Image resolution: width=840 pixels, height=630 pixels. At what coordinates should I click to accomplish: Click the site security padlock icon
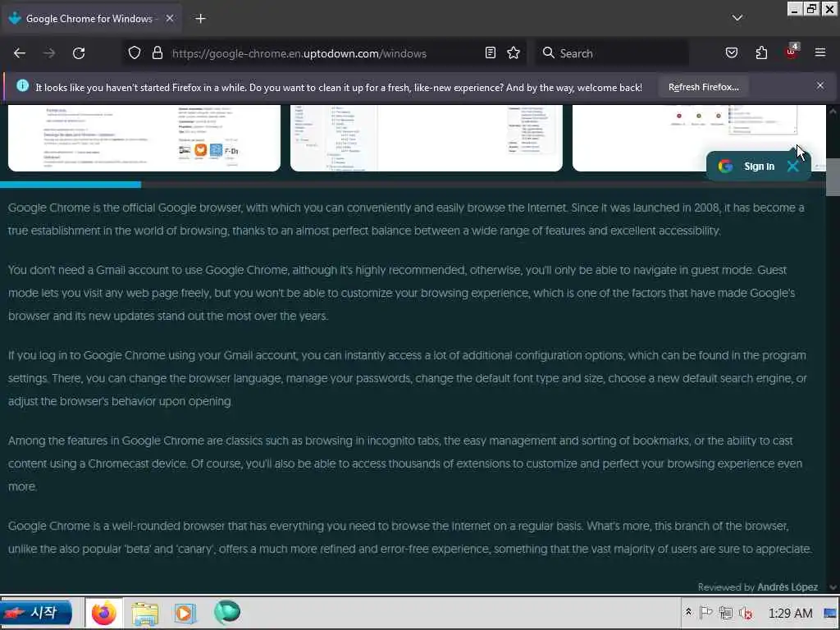click(x=157, y=53)
